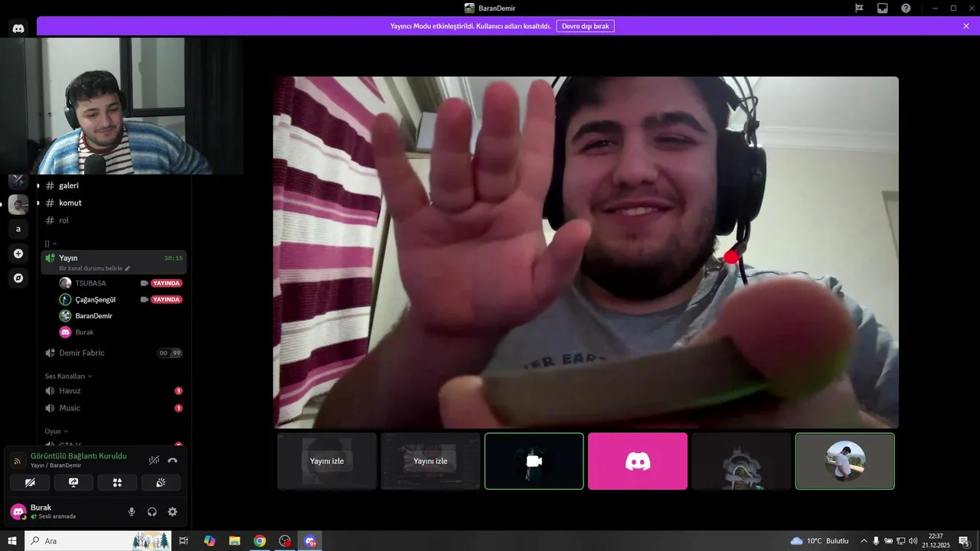
Task: Select user Burak in voice list
Action: click(84, 332)
